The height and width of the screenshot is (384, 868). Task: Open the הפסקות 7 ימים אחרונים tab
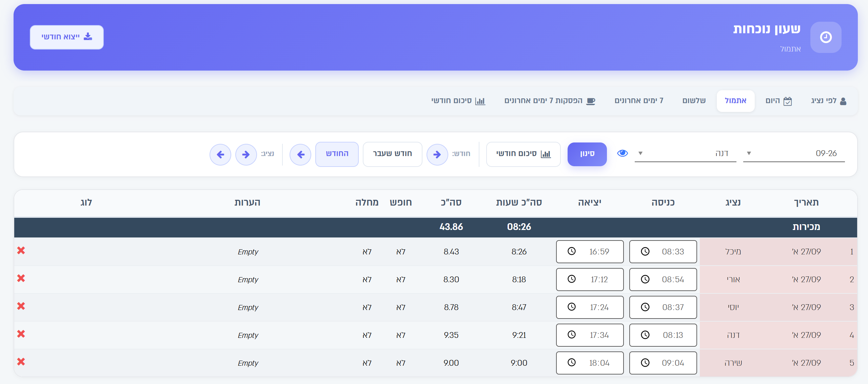coord(550,101)
